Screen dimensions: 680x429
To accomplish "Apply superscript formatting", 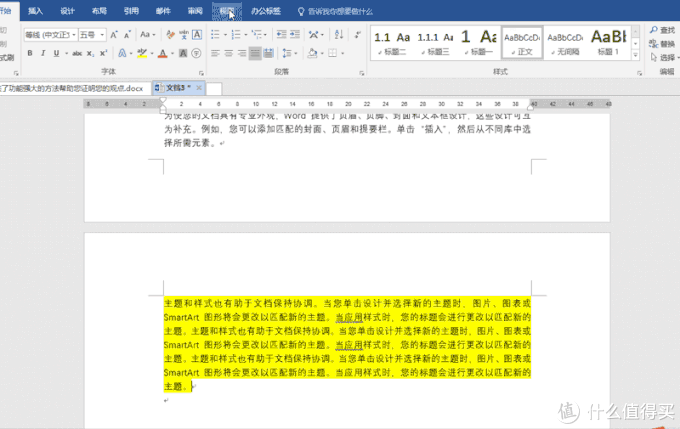I will pyautogui.click(x=103, y=53).
